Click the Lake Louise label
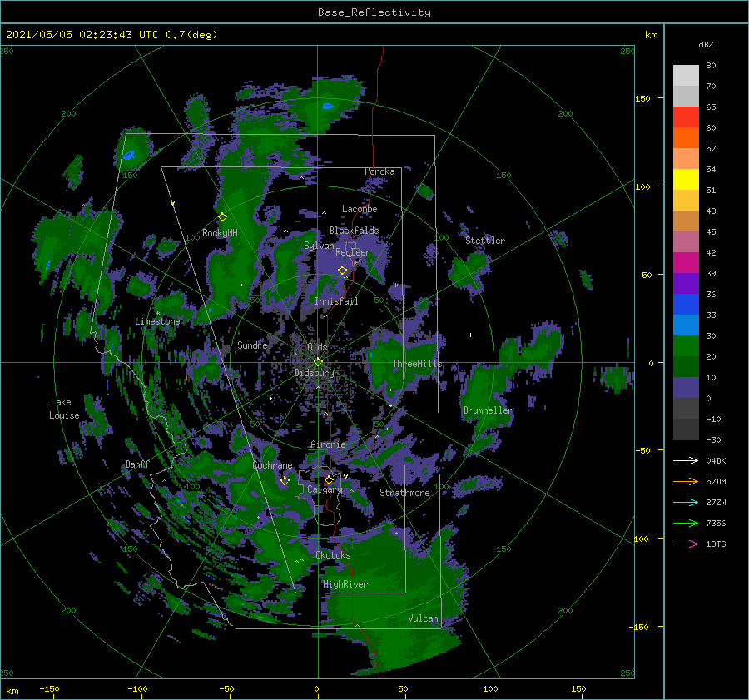The width and height of the screenshot is (749, 700). tap(64, 409)
